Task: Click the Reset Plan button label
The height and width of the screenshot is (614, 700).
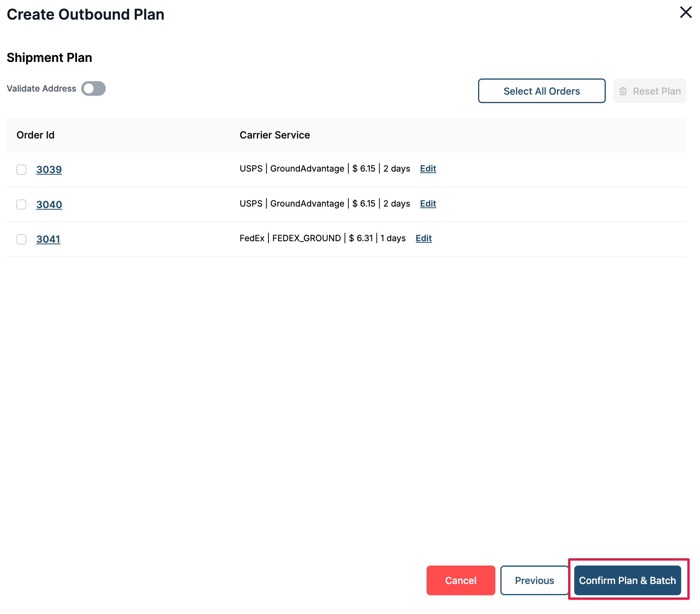Action: pyautogui.click(x=657, y=91)
